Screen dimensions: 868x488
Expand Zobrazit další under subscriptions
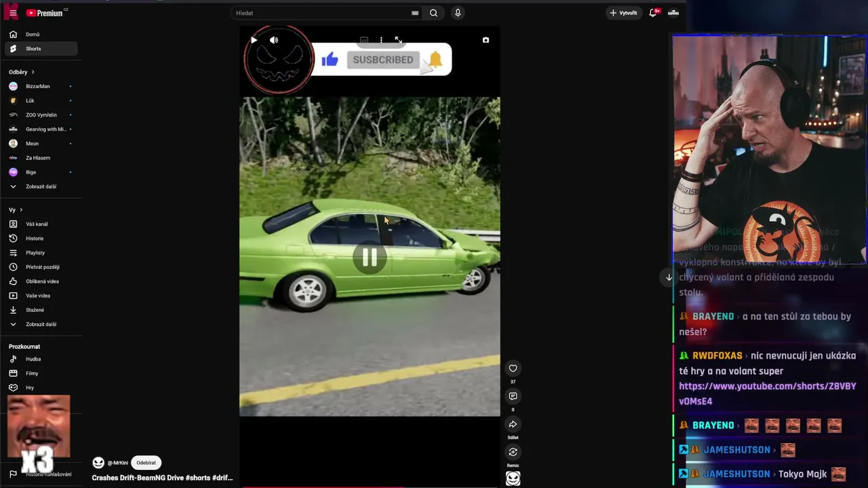[x=41, y=186]
